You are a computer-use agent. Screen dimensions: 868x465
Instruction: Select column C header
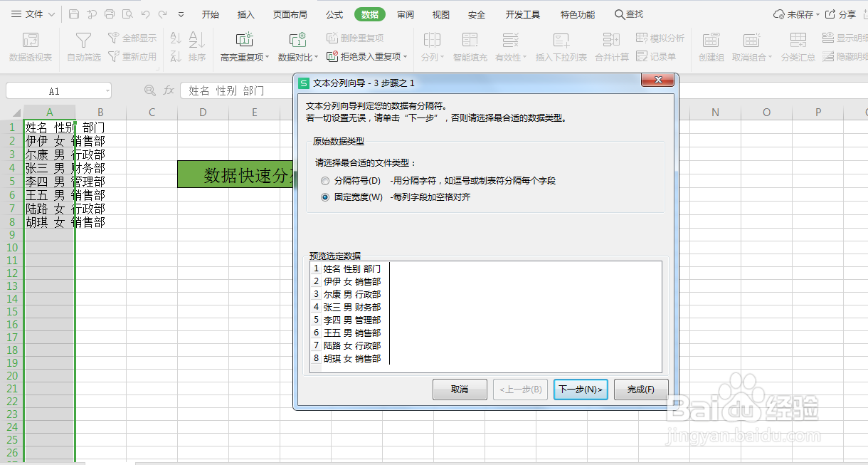coord(152,113)
